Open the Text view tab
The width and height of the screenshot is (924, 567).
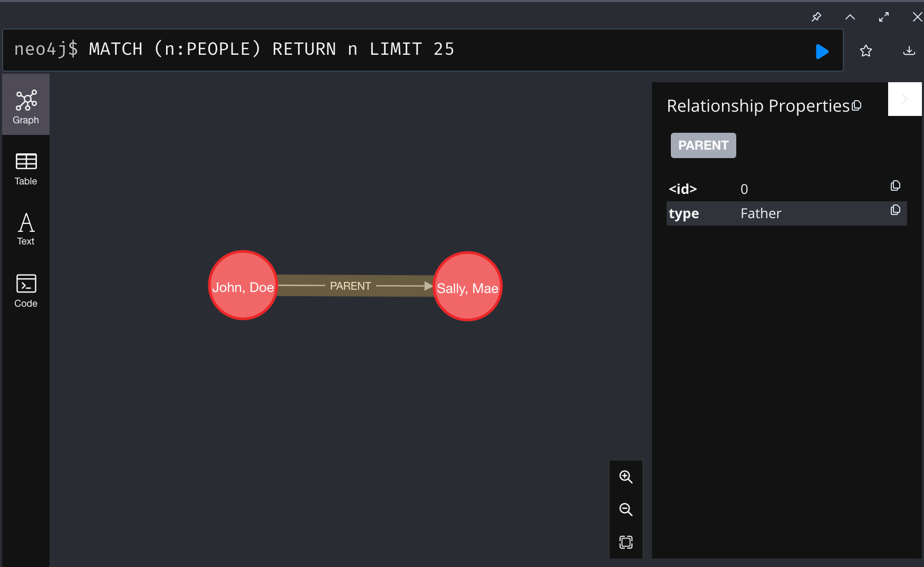point(26,229)
